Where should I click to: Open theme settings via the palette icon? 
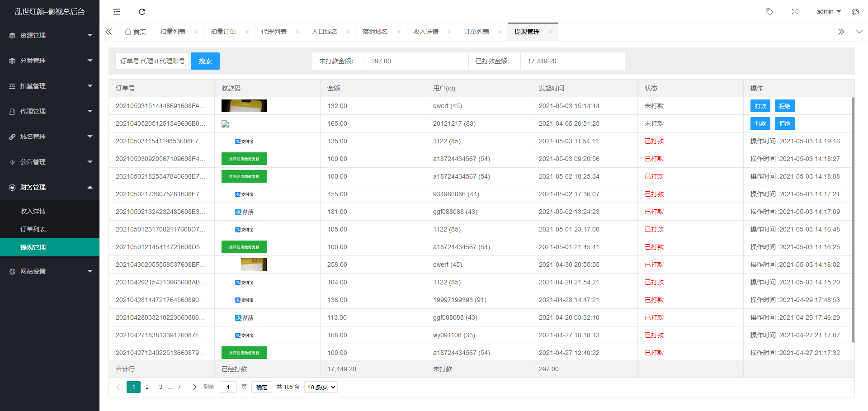click(855, 11)
